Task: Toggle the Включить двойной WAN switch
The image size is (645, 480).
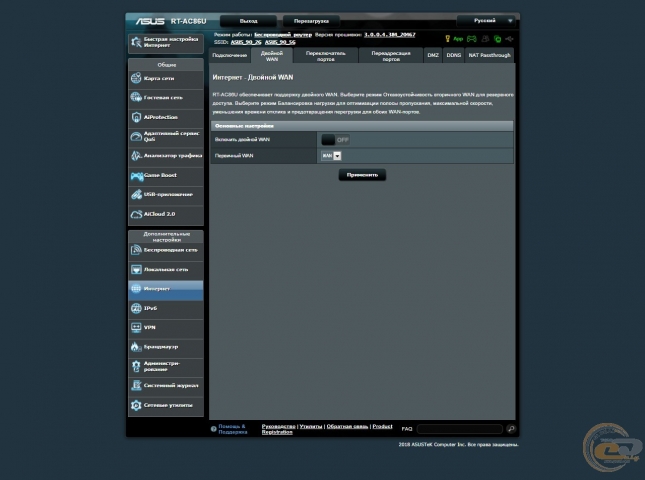Action: [x=335, y=140]
